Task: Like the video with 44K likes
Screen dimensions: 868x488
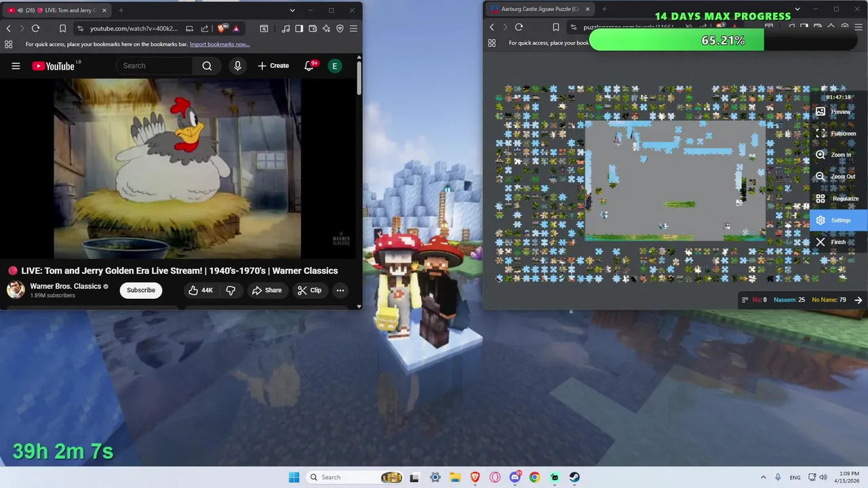Action: [x=201, y=290]
